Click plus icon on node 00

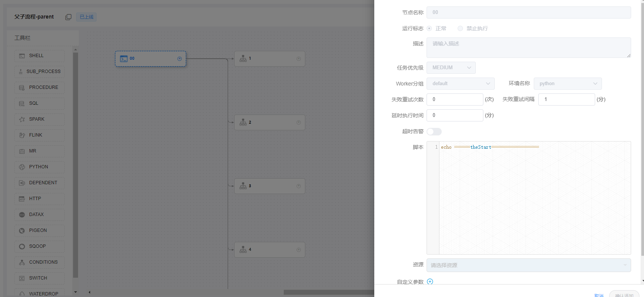click(x=180, y=59)
